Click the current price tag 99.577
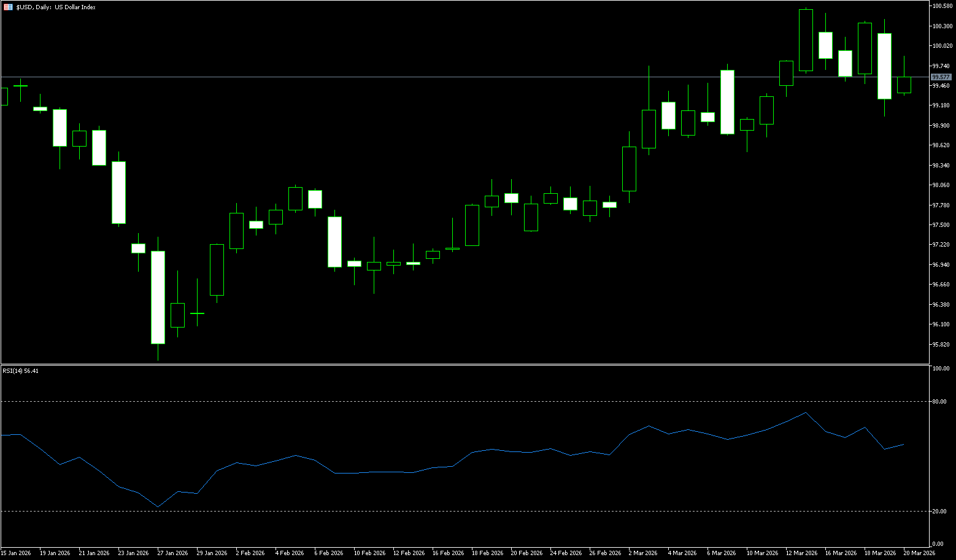Image resolution: width=956 pixels, height=560 pixels. 941,77
